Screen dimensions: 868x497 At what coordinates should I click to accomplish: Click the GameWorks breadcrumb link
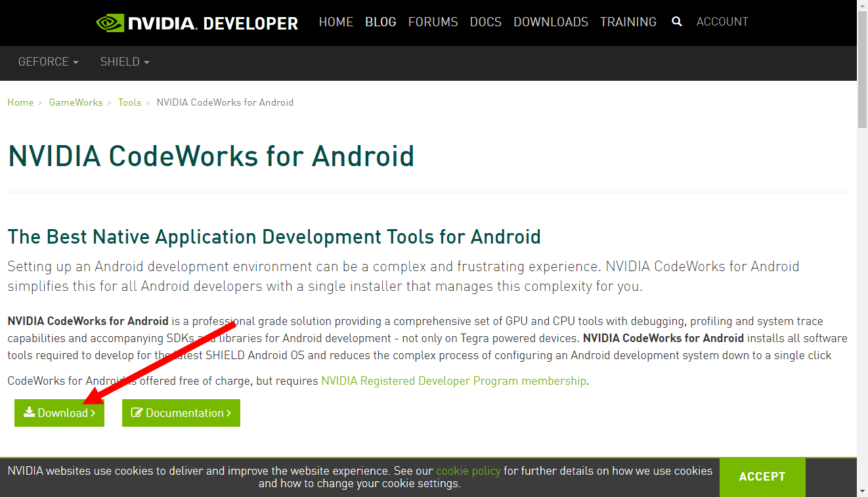(x=76, y=102)
